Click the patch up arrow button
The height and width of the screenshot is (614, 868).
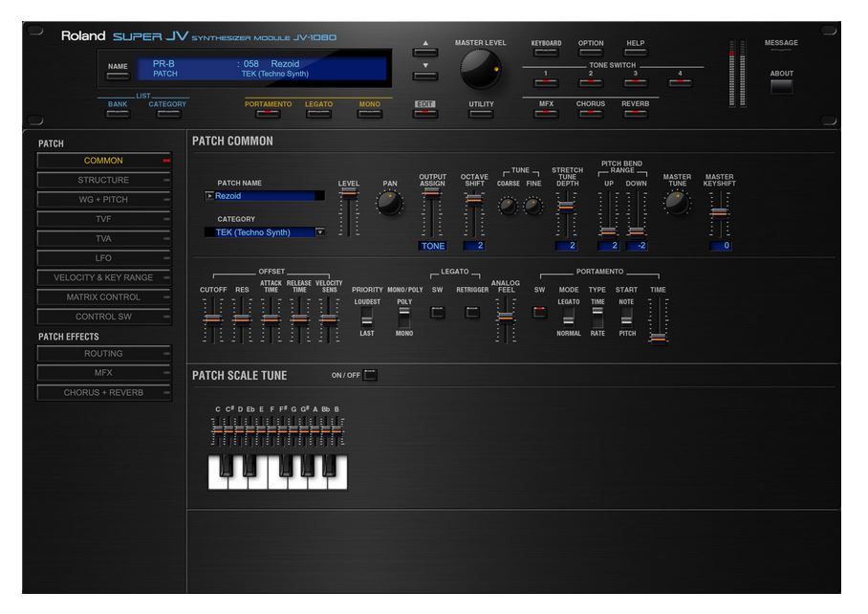[425, 52]
